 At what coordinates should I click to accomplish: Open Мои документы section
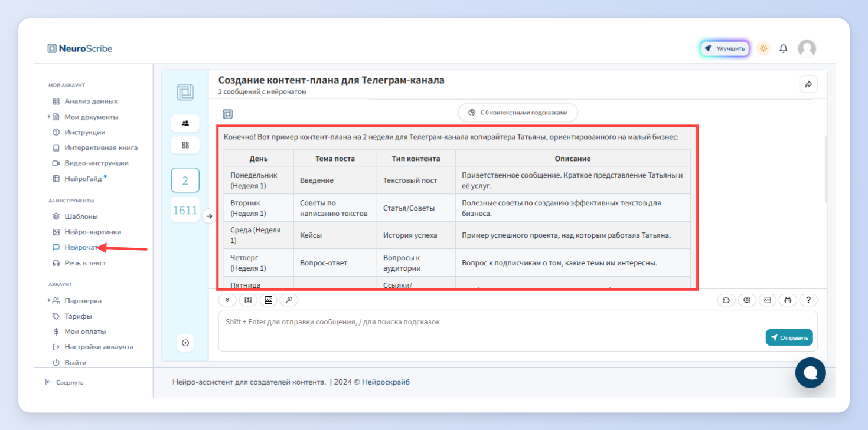[91, 117]
